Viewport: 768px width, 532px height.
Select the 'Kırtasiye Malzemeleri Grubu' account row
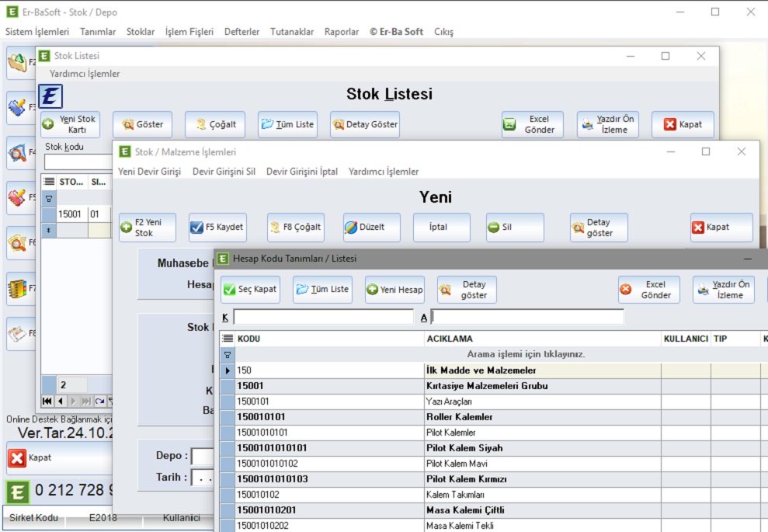click(494, 386)
